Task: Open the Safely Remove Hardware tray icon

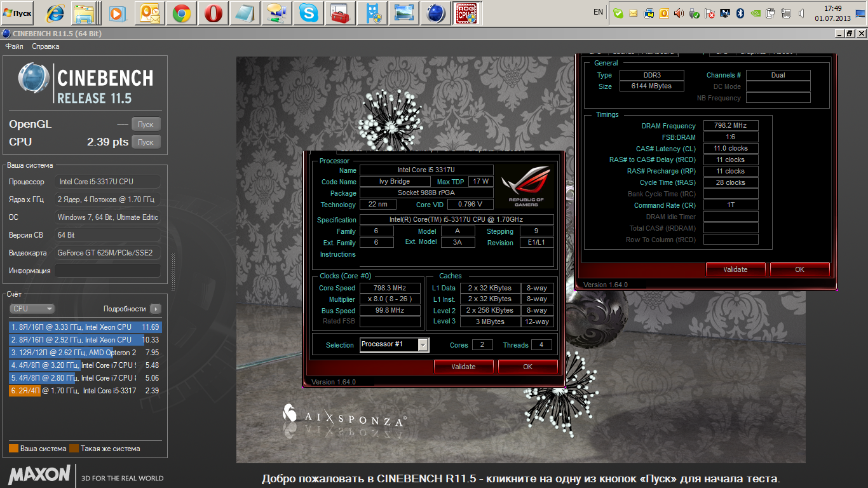Action: click(695, 13)
